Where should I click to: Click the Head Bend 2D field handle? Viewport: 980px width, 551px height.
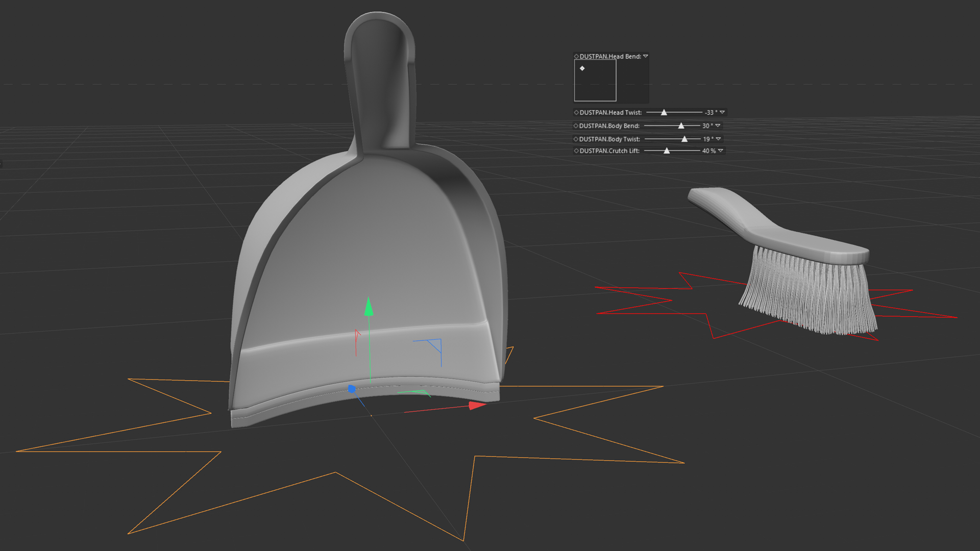pyautogui.click(x=582, y=68)
